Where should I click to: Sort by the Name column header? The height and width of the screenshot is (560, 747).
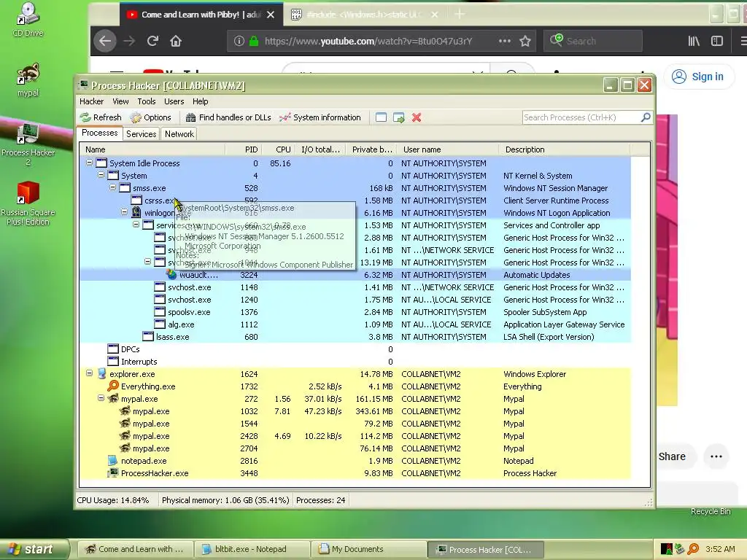pos(152,149)
